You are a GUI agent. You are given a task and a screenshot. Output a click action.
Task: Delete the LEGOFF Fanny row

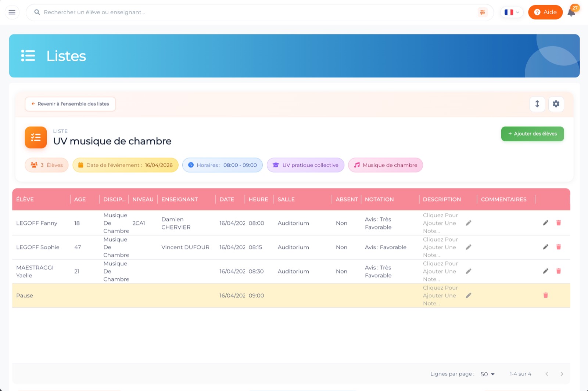click(559, 223)
